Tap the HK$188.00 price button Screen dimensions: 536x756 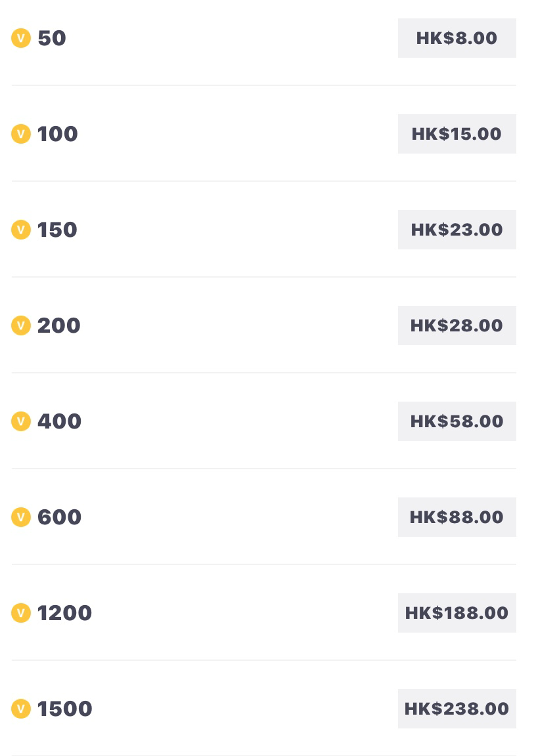pos(457,613)
